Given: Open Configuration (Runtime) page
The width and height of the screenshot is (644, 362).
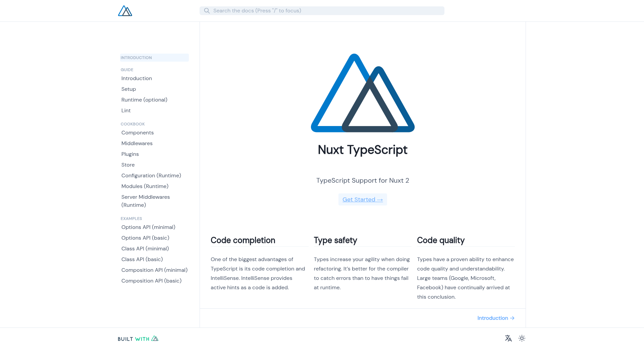Looking at the screenshot, I should (151, 176).
